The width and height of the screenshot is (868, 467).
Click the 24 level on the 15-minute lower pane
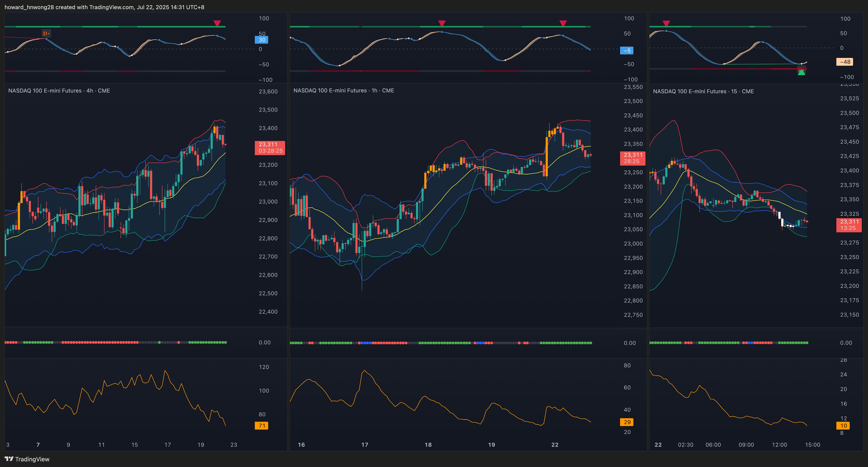843,375
